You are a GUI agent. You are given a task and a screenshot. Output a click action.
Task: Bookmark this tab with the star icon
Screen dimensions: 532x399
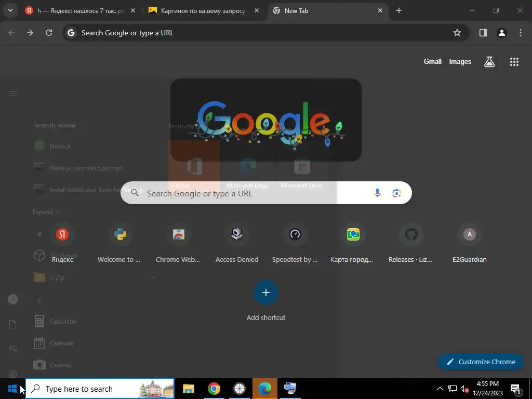[x=457, y=33]
